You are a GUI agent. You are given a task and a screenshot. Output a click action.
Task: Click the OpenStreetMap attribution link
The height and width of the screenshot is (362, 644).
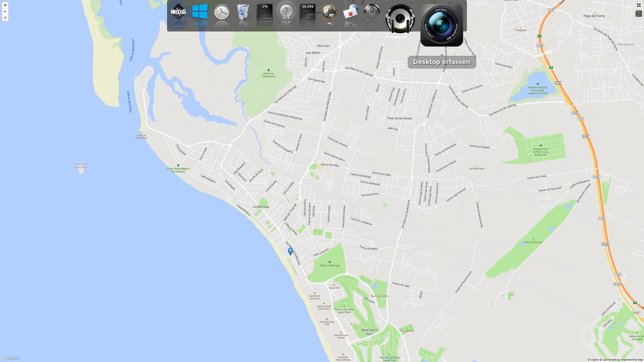[x=611, y=360]
